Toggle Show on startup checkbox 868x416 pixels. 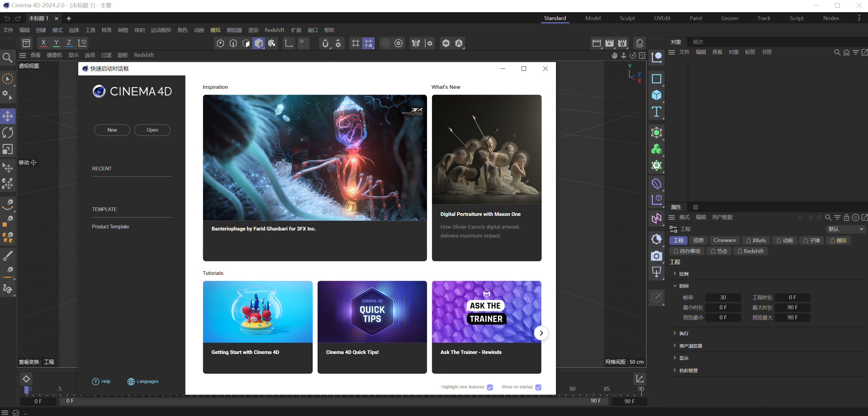(539, 387)
